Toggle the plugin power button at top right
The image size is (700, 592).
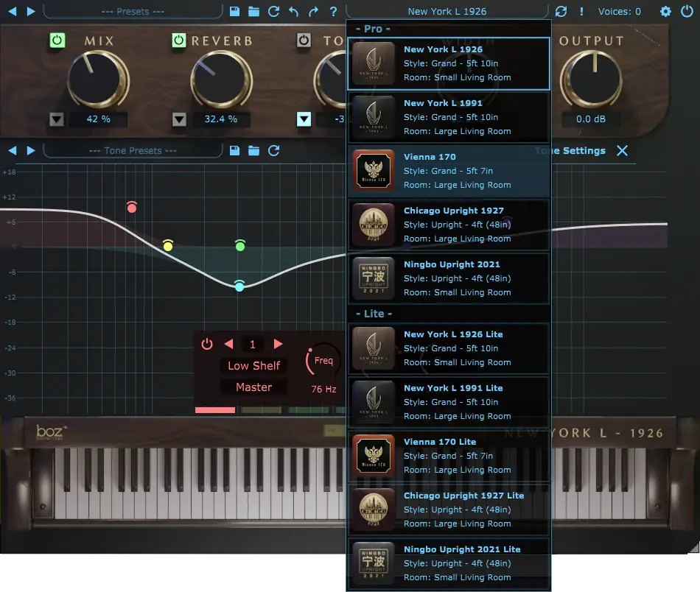click(x=687, y=11)
